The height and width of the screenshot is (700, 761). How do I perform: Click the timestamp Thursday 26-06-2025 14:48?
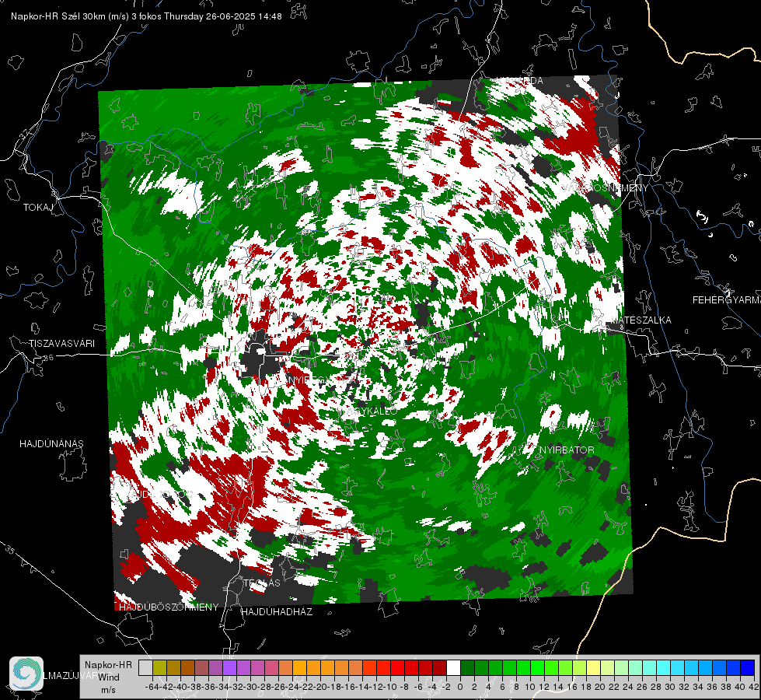tap(223, 16)
